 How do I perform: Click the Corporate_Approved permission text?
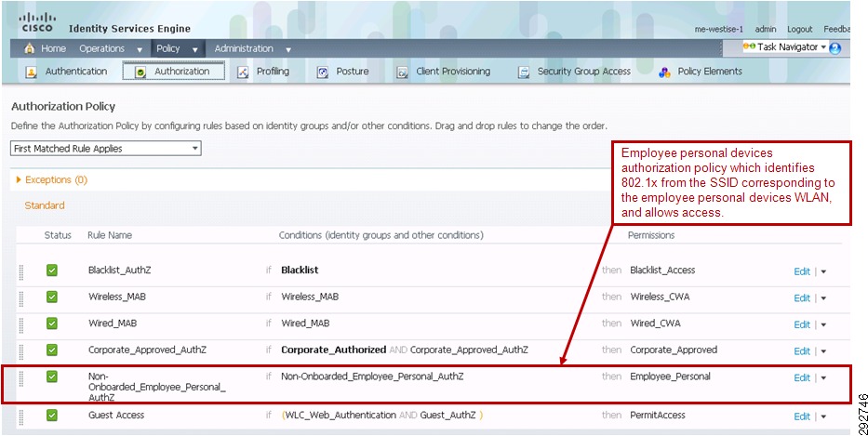coord(674,350)
